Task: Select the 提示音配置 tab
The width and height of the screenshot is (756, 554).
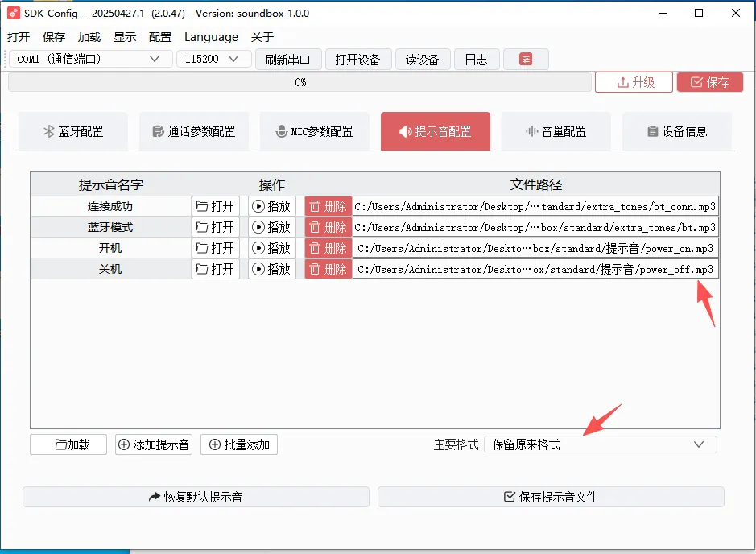Action: tap(436, 131)
